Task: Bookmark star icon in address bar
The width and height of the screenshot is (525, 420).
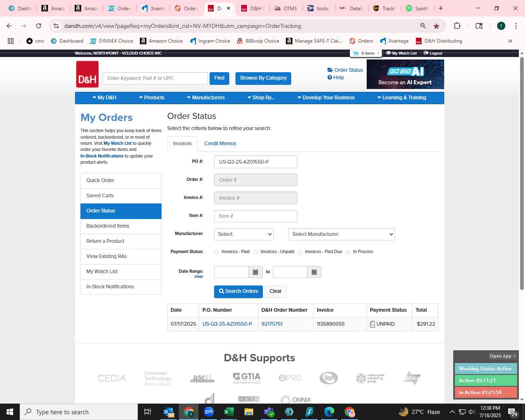Action: (x=436, y=26)
